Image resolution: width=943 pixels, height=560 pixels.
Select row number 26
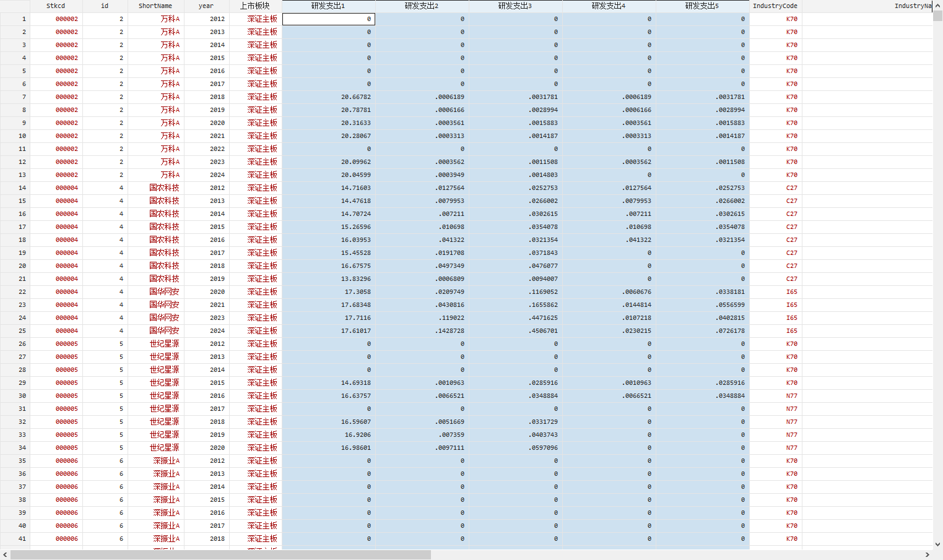(15, 344)
